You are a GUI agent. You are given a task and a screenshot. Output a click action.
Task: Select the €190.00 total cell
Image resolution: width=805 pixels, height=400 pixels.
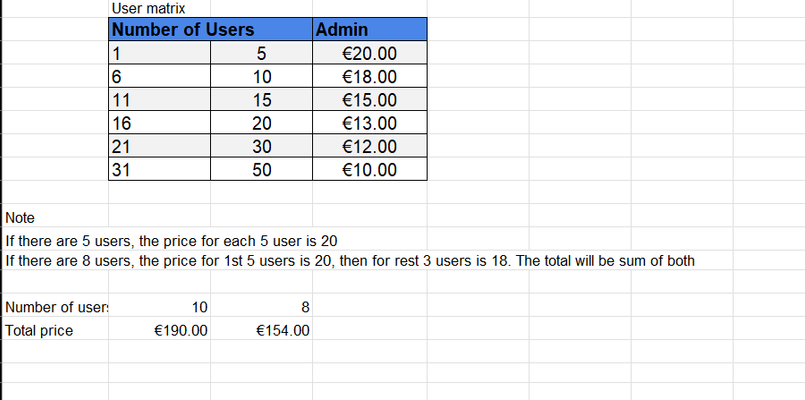(x=160, y=330)
